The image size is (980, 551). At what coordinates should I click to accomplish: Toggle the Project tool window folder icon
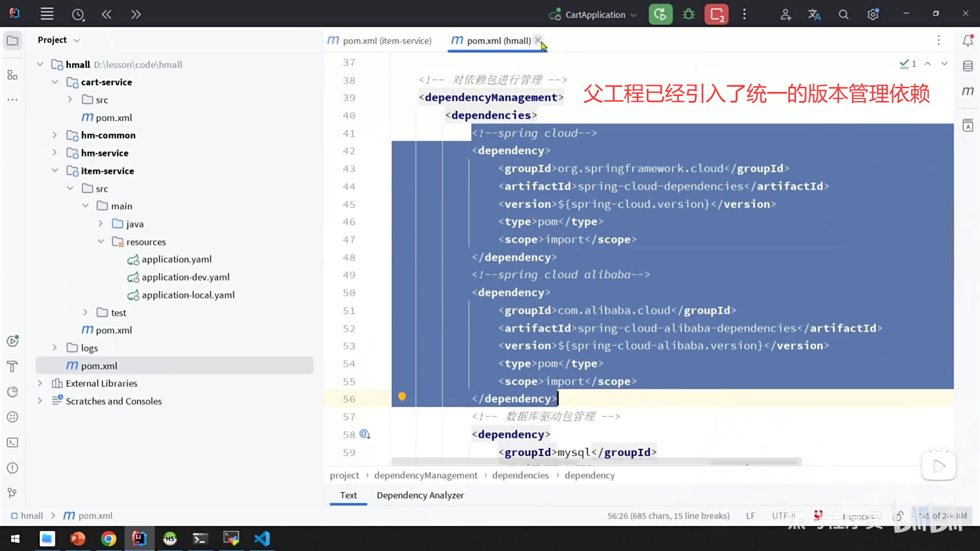pos(13,40)
